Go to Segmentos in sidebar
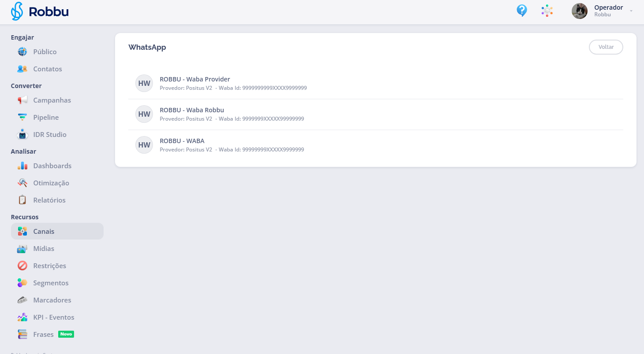Viewport: 644px width, 354px height. [51, 283]
